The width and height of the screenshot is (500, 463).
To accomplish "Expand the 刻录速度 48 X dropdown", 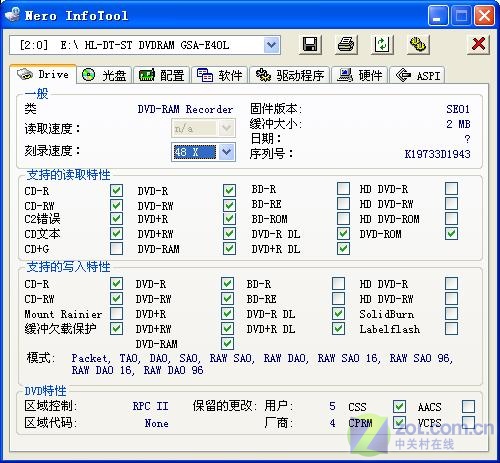I will tap(227, 152).
